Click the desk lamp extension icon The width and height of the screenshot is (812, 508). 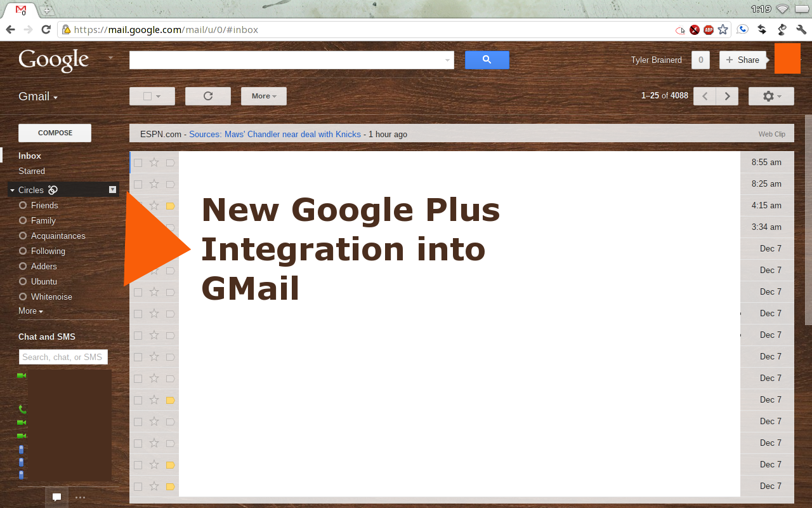point(782,29)
